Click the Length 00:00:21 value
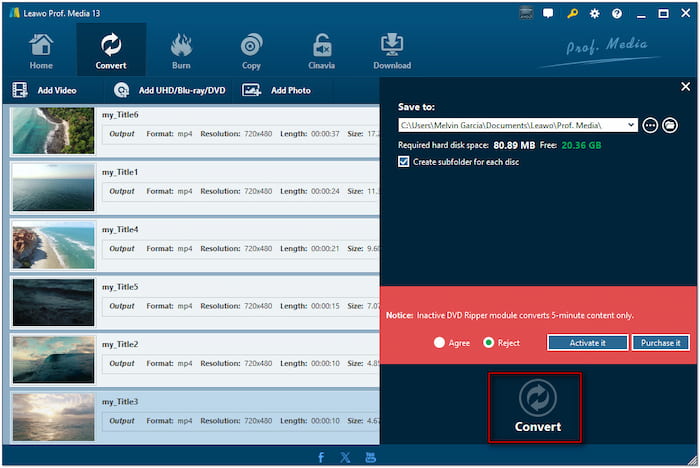The height and width of the screenshot is (468, 700). [x=325, y=248]
